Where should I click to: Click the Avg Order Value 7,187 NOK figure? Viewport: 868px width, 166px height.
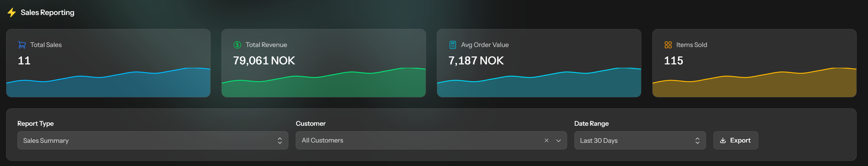tap(476, 61)
